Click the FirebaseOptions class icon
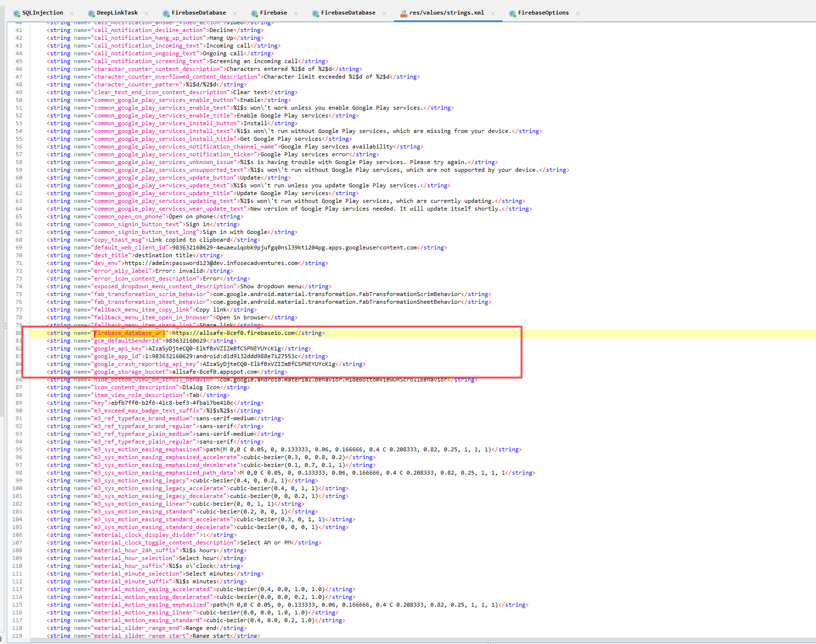Screen dimensions: 816x644 (x=512, y=14)
